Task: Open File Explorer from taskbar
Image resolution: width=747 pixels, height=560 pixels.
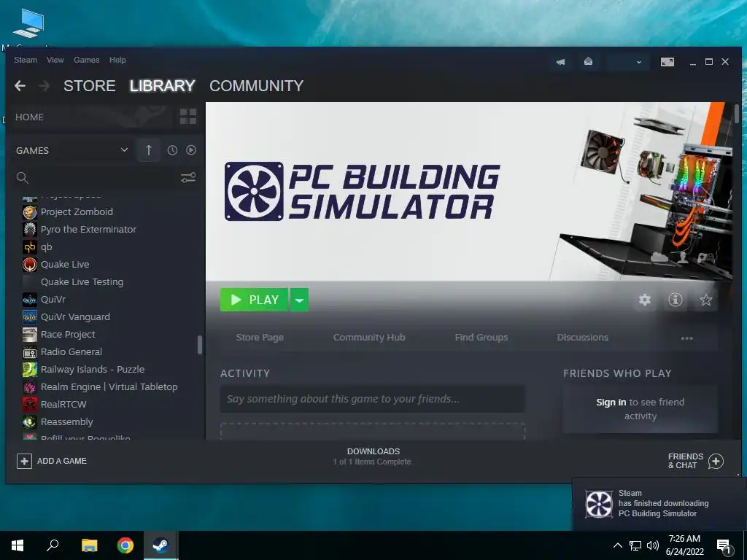Action: tap(89, 545)
